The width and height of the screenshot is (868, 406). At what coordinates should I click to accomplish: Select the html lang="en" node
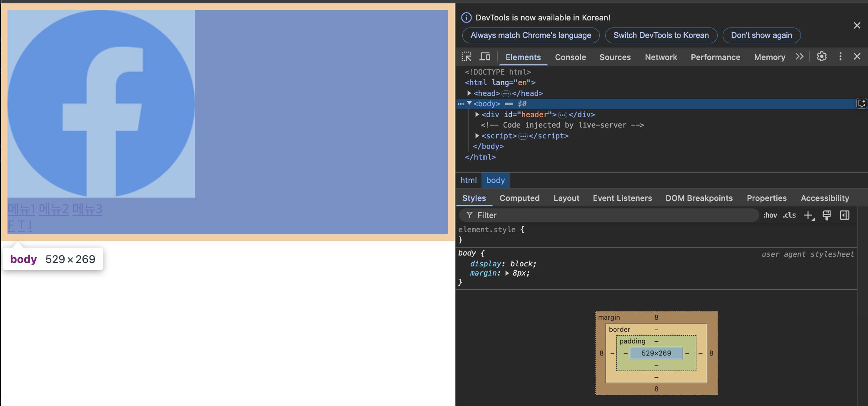(500, 83)
